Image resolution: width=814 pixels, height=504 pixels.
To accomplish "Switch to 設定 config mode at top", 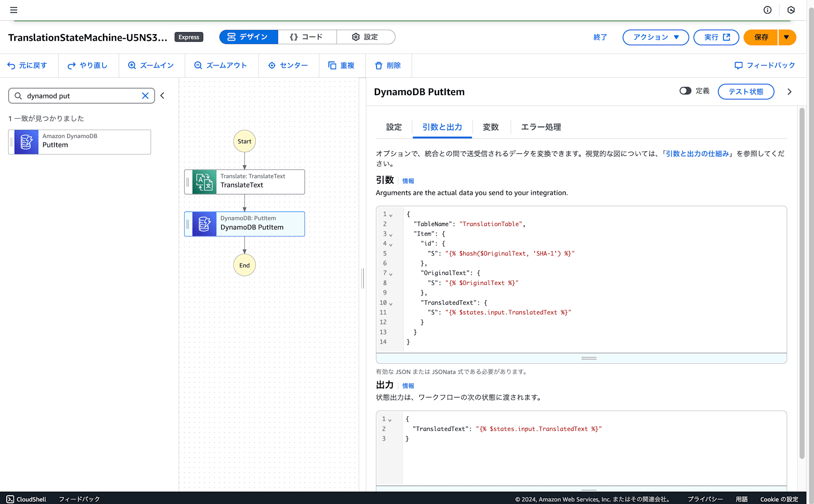I will [365, 37].
